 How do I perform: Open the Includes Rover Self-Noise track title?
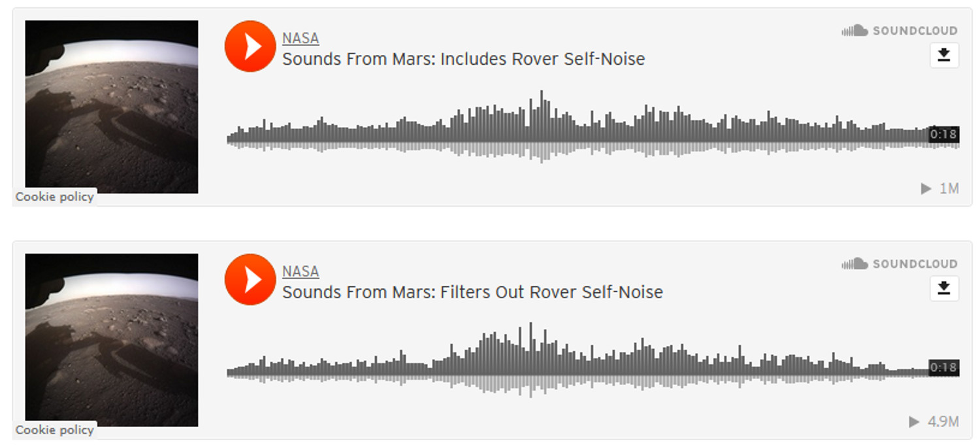tap(463, 60)
